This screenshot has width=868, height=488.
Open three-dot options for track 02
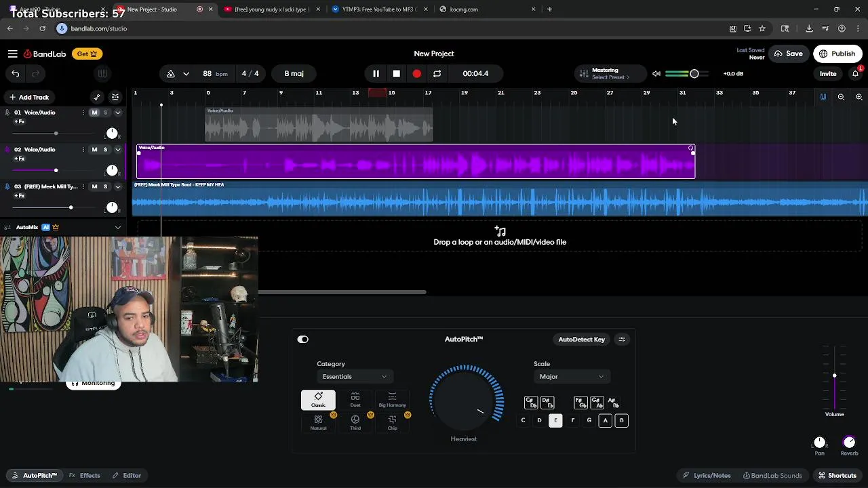[x=83, y=149]
